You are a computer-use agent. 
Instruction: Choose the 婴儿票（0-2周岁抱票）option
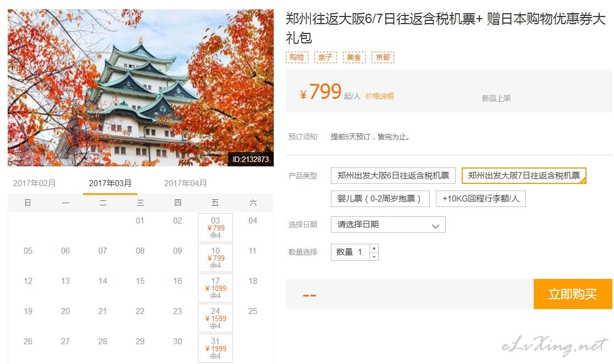click(380, 199)
